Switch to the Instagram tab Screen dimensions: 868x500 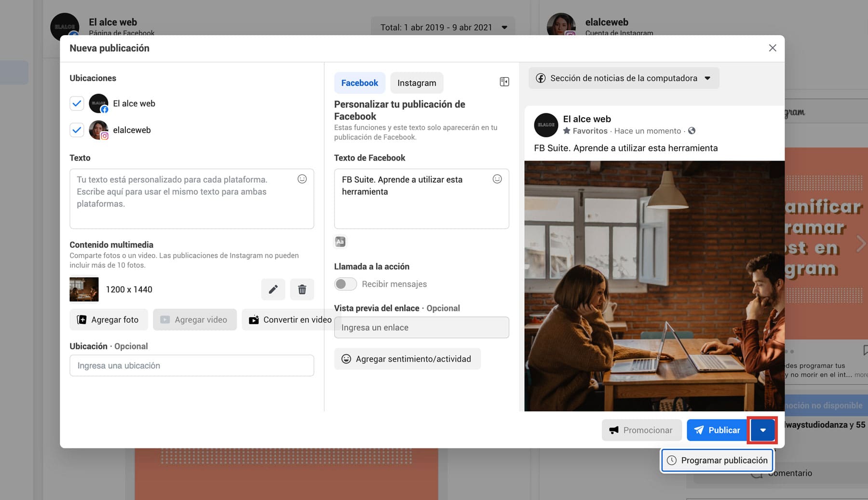click(417, 83)
